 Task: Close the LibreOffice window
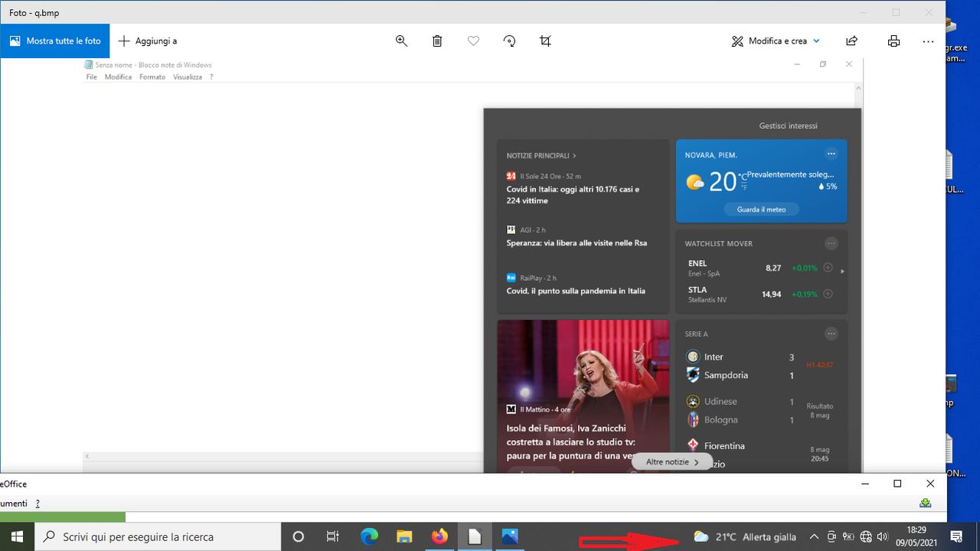pos(930,484)
